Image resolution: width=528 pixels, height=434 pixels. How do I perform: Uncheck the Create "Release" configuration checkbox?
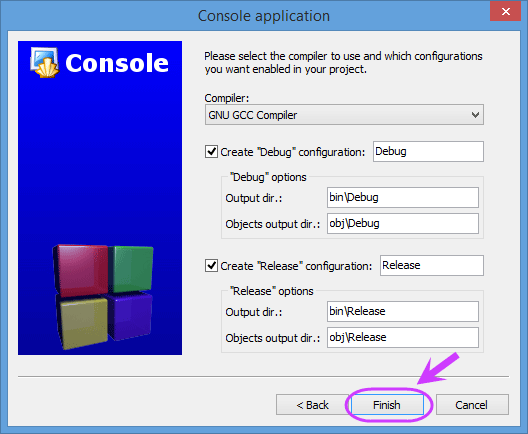click(x=211, y=266)
